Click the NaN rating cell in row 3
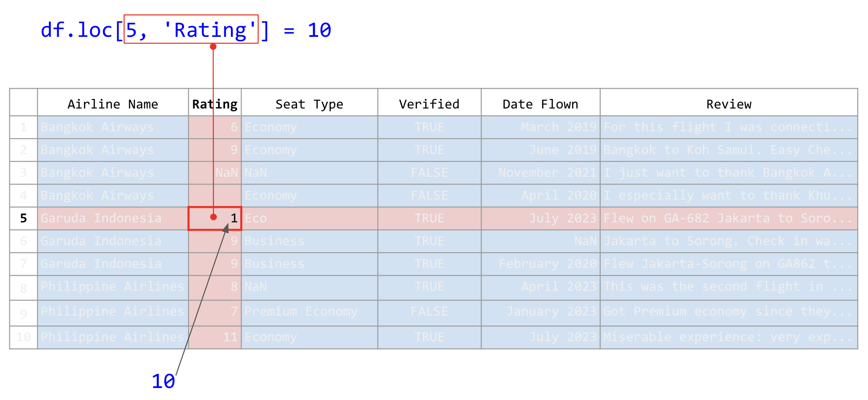The image size is (868, 400). coord(215,173)
